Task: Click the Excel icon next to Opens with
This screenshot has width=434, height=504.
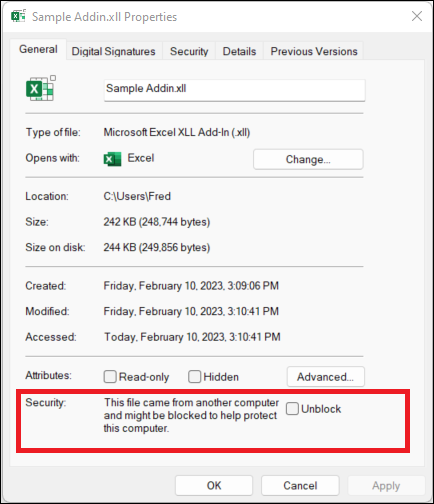Action: coord(112,159)
